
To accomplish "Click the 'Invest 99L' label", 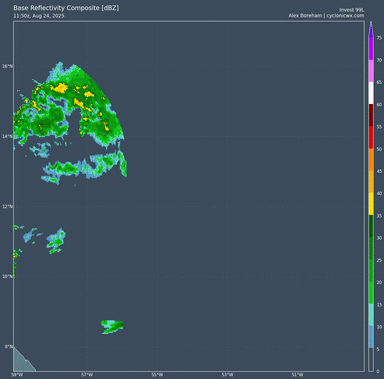I will coord(352,10).
